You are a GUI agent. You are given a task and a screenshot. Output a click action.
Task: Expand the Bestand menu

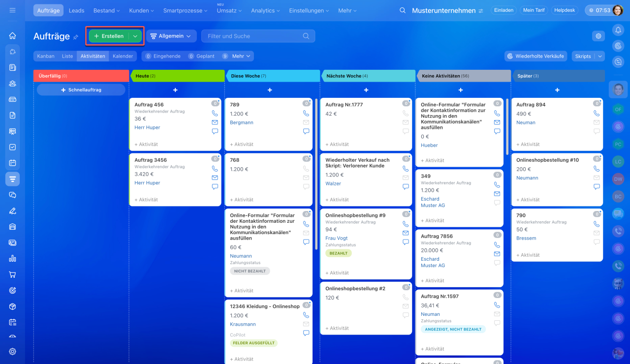[x=107, y=10]
